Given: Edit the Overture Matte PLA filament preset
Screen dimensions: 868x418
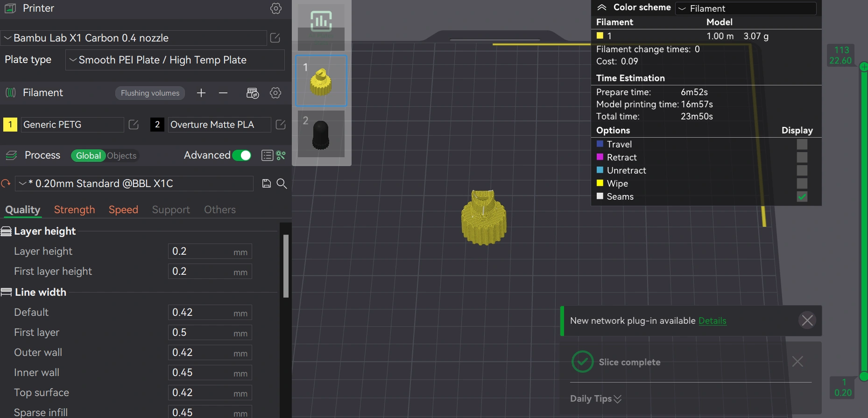Looking at the screenshot, I should 281,125.
